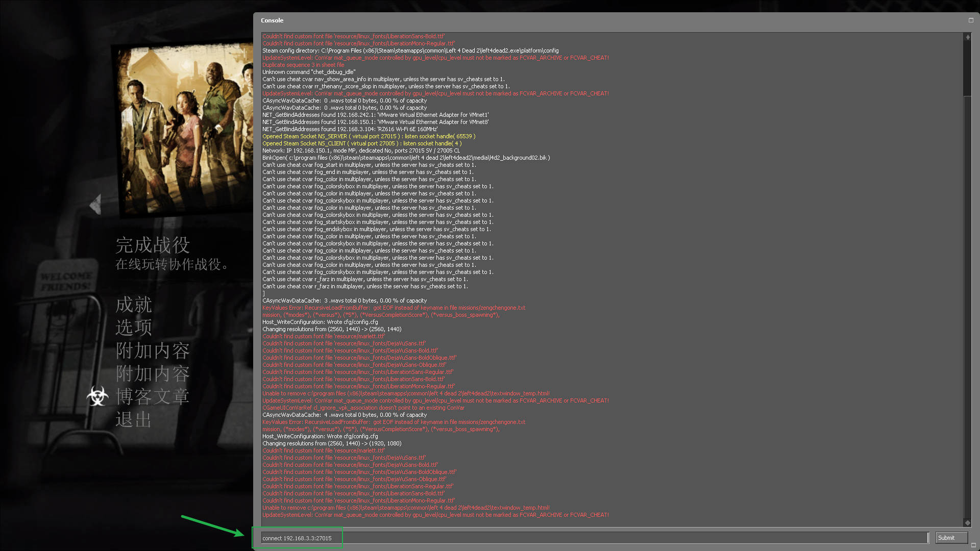Click the line with address 192.168.242.1 VMnet1

click(x=376, y=115)
